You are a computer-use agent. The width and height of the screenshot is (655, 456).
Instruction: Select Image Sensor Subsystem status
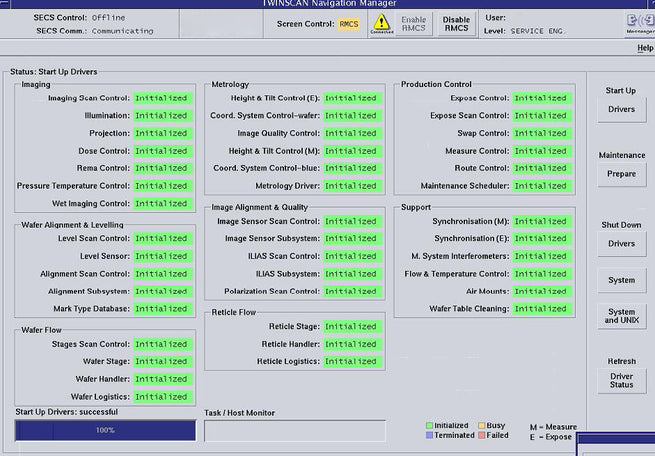tap(352, 238)
